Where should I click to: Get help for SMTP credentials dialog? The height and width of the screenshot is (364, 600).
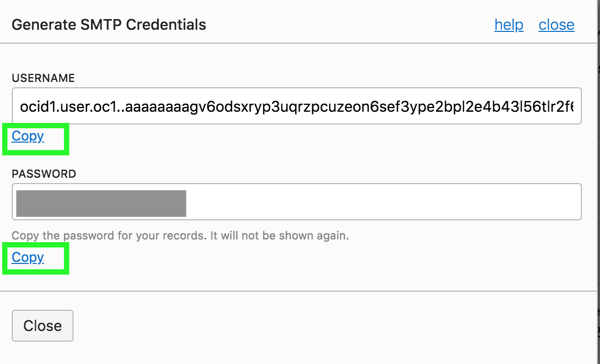point(508,25)
